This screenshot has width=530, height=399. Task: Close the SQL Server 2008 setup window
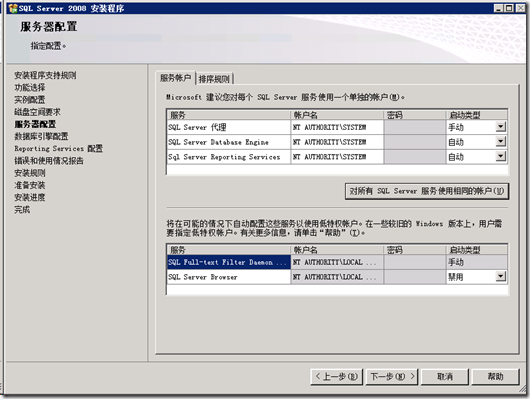[x=520, y=8]
